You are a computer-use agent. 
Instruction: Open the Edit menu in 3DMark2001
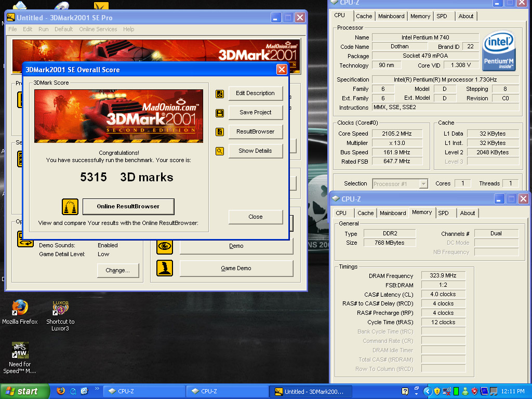point(28,29)
